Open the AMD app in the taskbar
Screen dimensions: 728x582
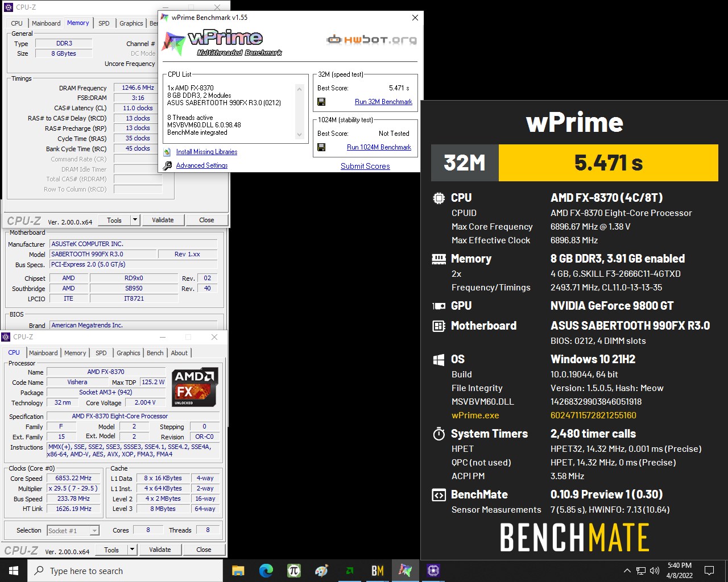[x=350, y=571]
